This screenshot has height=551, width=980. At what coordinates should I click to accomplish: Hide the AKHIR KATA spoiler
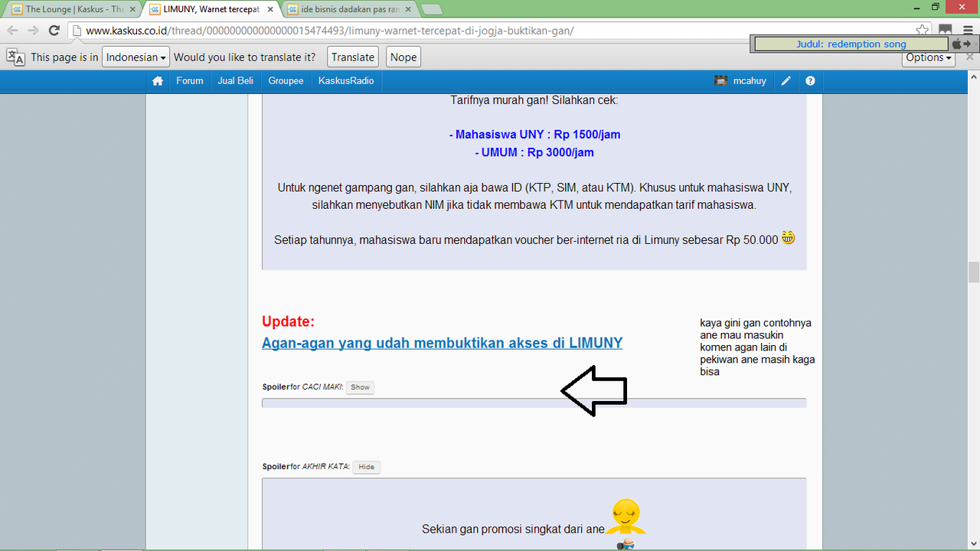click(366, 467)
